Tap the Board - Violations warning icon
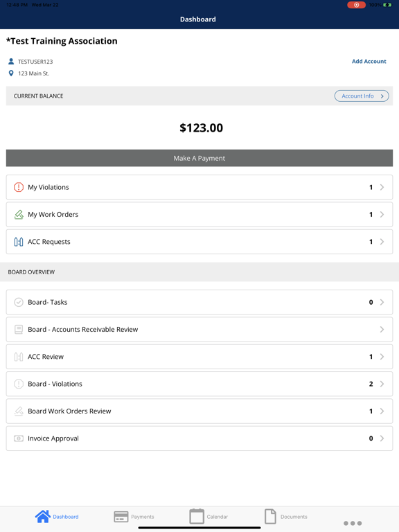Viewport: 399px width, 532px height. pyautogui.click(x=19, y=384)
